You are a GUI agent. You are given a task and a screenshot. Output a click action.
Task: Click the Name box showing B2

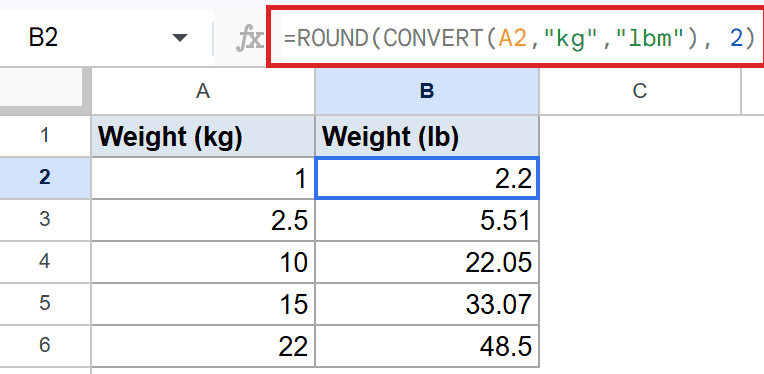point(106,38)
